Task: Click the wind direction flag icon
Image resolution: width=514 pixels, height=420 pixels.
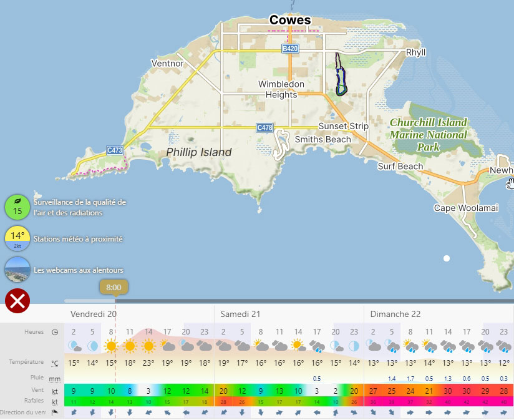Action: (x=55, y=413)
